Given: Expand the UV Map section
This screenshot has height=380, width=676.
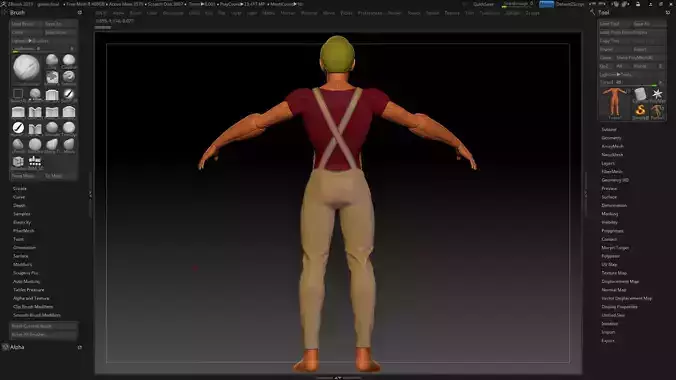Looking at the screenshot, I should (609, 265).
